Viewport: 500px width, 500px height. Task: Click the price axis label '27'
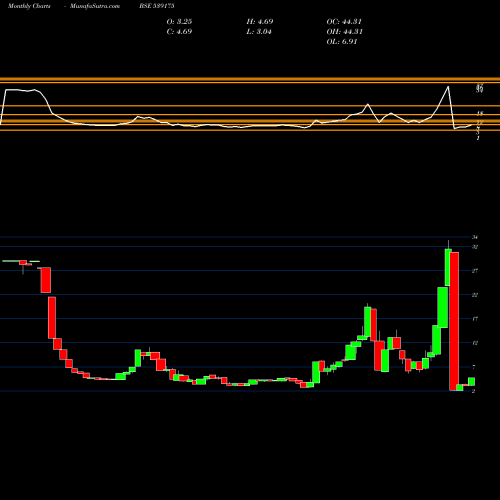tap(475, 271)
